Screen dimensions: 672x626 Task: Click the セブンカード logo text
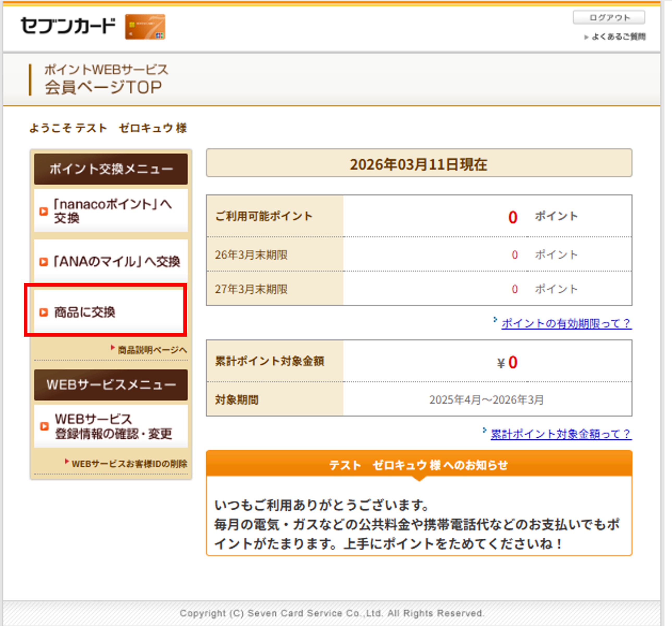(x=67, y=26)
